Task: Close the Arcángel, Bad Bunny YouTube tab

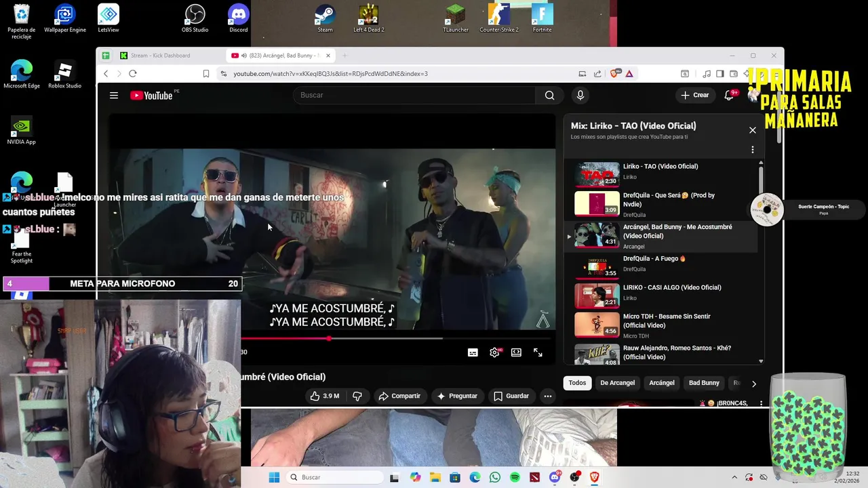Action: (328, 56)
